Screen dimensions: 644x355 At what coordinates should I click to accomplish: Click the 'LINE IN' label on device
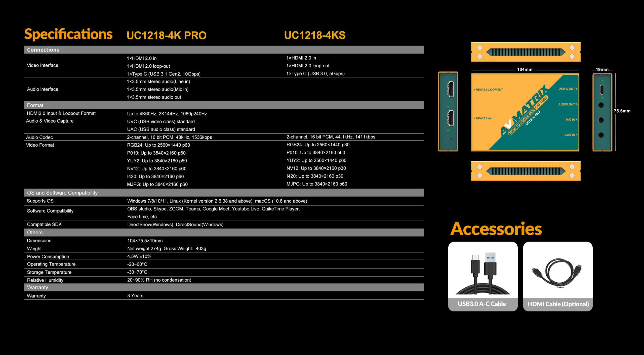pyautogui.click(x=571, y=135)
